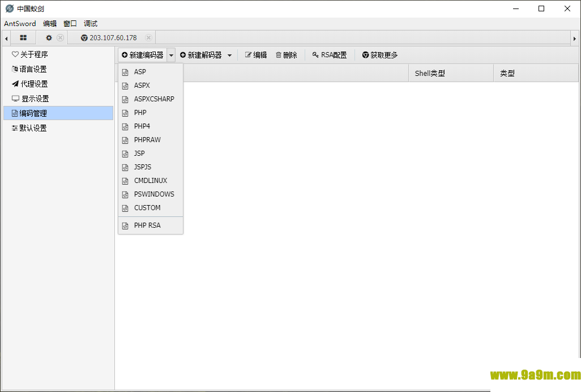Select 默认设置 in the sidebar
581x392 pixels.
pyautogui.click(x=58, y=128)
